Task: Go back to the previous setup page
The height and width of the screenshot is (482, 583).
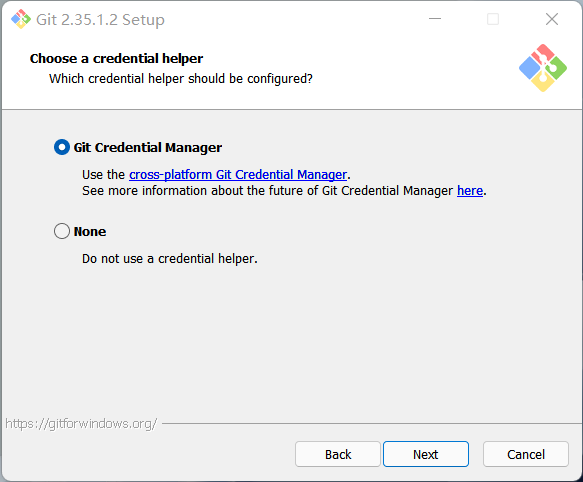Action: (x=338, y=454)
